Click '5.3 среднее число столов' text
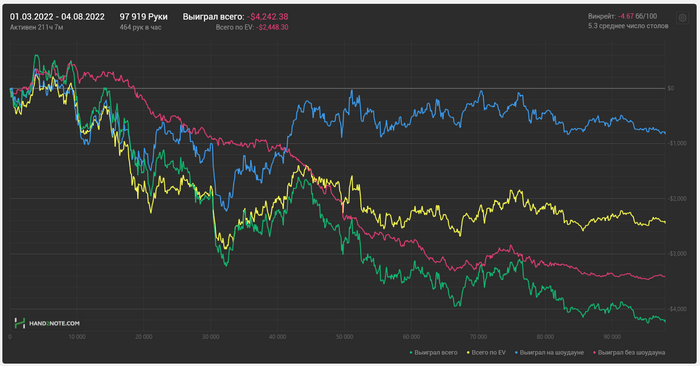This screenshot has height=366, width=700. coord(628,26)
